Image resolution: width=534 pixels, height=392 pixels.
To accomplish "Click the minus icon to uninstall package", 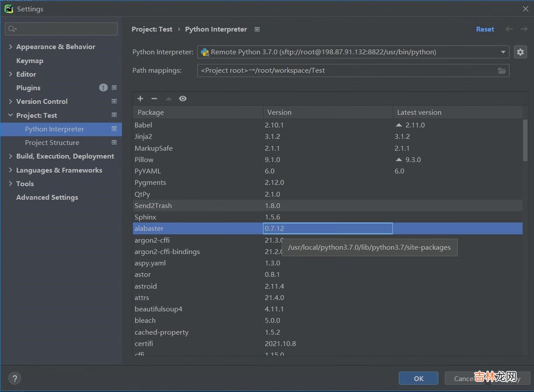I will tap(154, 99).
